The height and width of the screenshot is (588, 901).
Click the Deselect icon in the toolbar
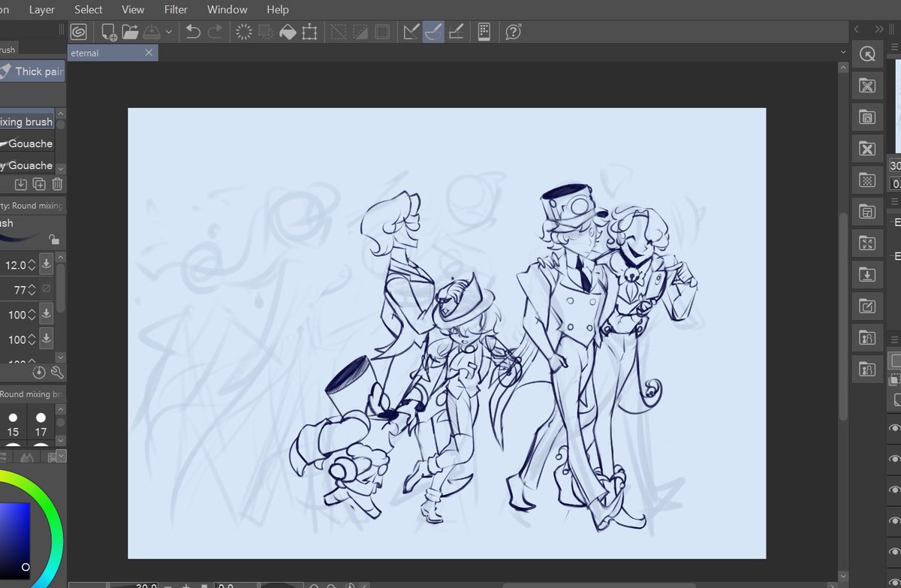point(339,32)
